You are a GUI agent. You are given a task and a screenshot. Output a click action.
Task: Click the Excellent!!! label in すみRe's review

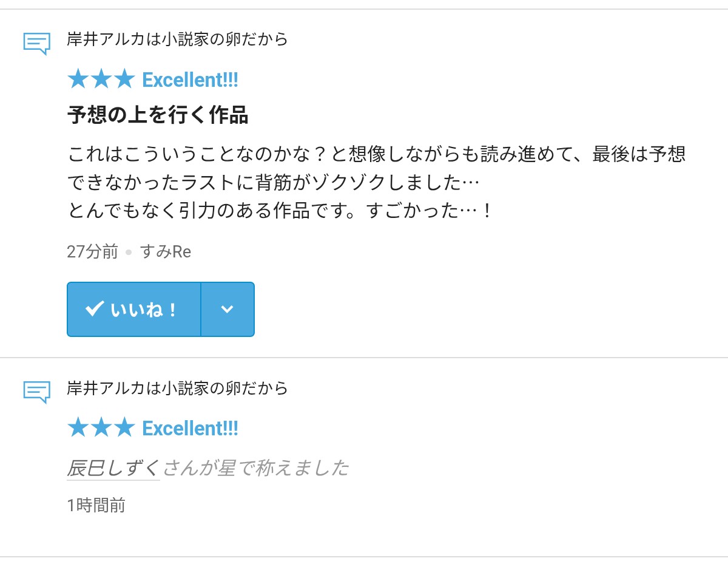(190, 80)
